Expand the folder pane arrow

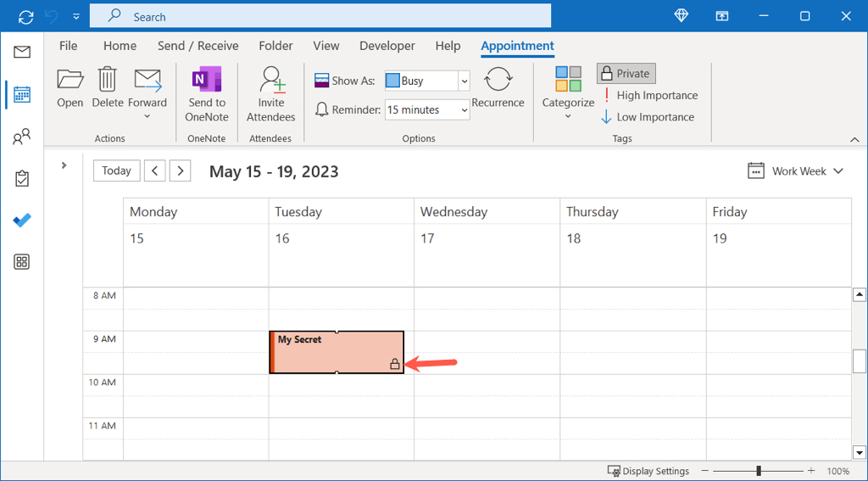pos(64,165)
